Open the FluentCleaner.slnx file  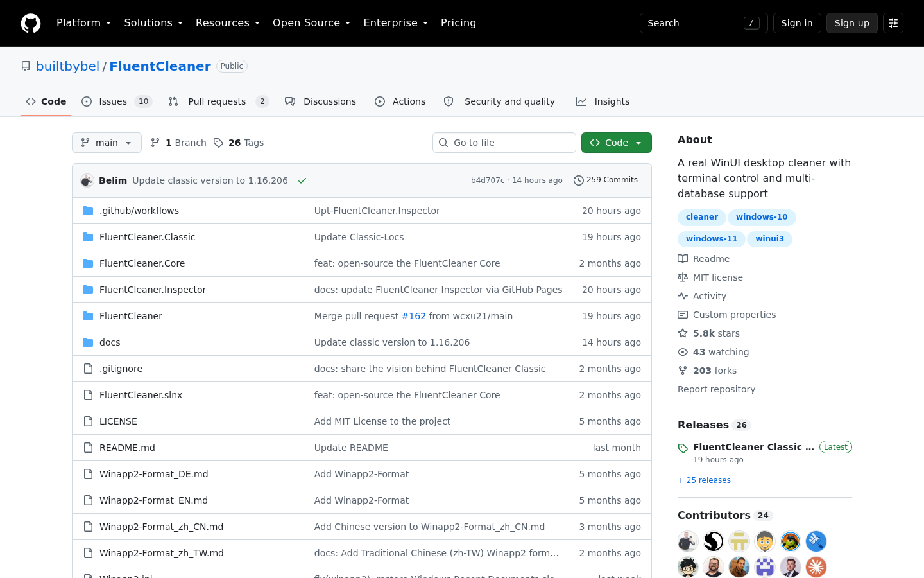click(x=141, y=395)
